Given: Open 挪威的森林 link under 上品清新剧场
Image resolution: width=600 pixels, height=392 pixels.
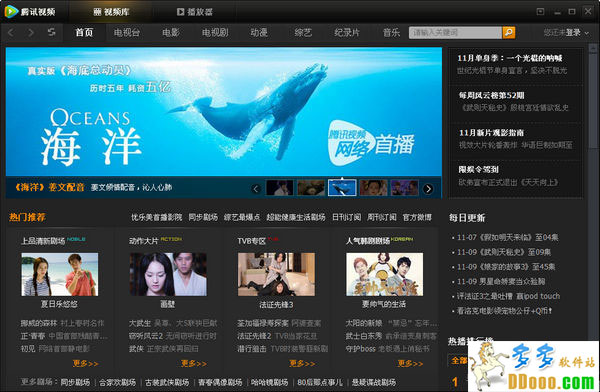Looking at the screenshot, I should 39,323.
